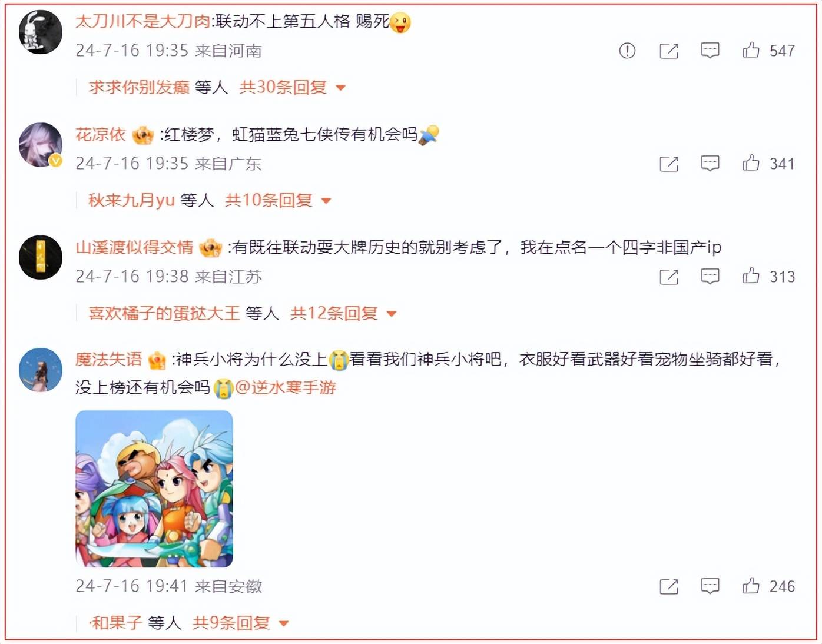822x644 pixels.
Task: Open the 神兵小将 cartoon image
Action: [154, 489]
